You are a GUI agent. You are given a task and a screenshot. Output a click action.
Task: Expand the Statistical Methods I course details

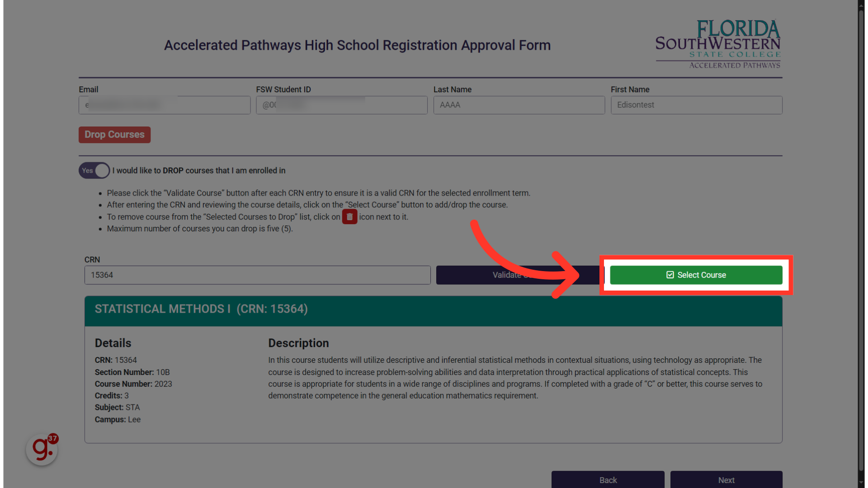(434, 309)
